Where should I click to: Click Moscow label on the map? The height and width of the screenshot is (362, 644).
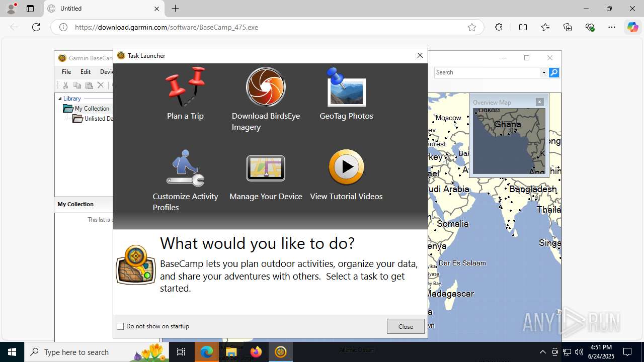coord(448,118)
